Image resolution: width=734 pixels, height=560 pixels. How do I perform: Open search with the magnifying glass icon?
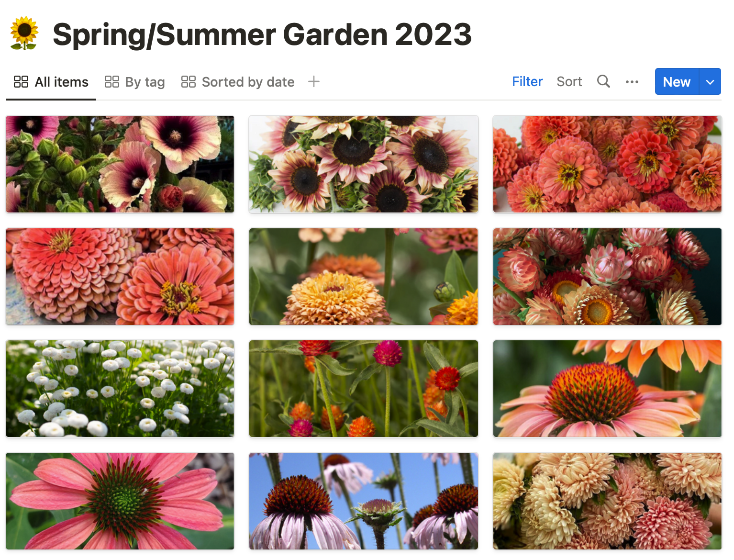tap(603, 81)
